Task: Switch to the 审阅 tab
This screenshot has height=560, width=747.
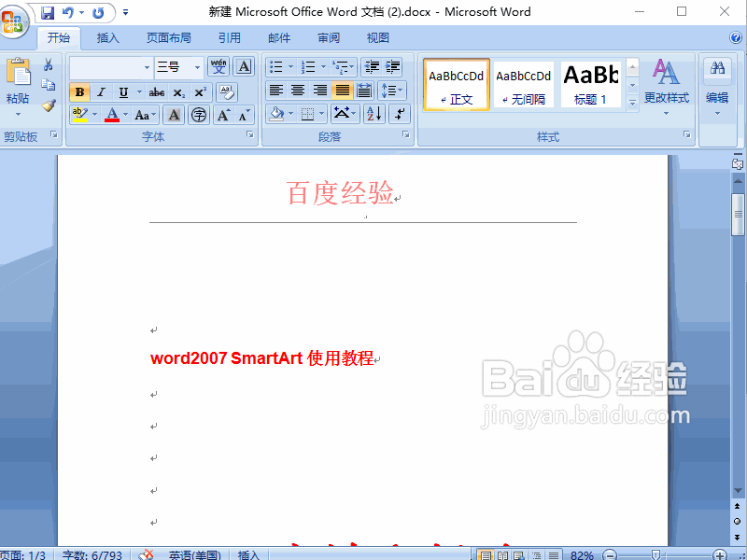Action: [329, 37]
